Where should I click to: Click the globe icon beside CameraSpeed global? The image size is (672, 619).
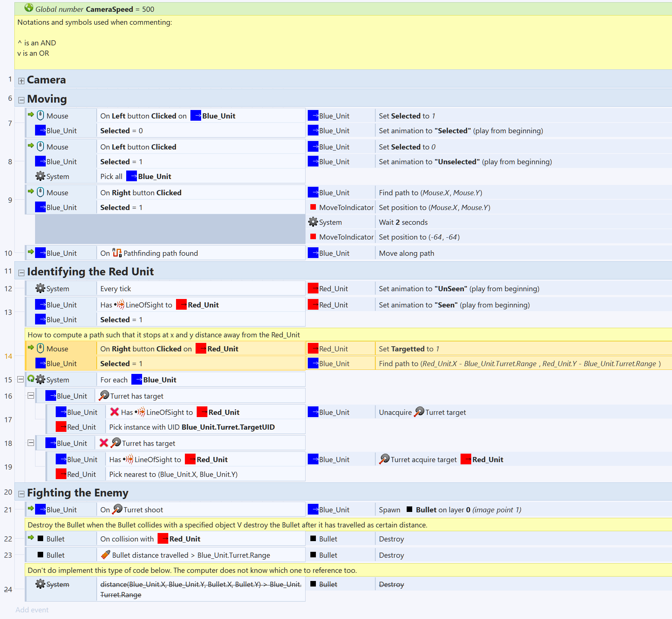click(28, 8)
